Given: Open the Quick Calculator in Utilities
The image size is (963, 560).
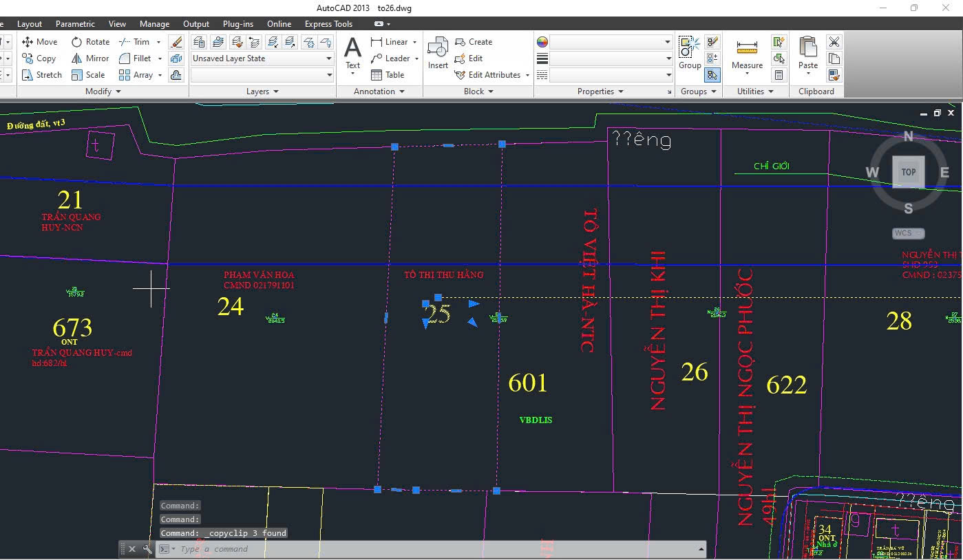Looking at the screenshot, I should 779,75.
